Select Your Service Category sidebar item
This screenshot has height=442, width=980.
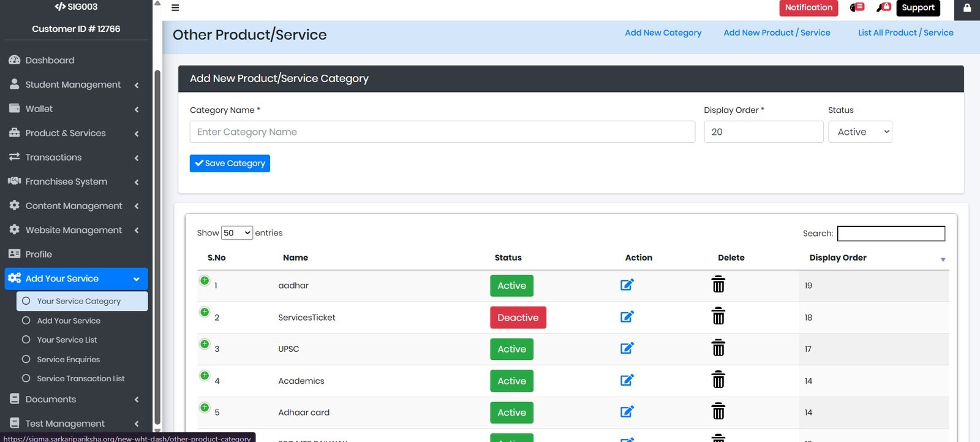[x=82, y=301]
